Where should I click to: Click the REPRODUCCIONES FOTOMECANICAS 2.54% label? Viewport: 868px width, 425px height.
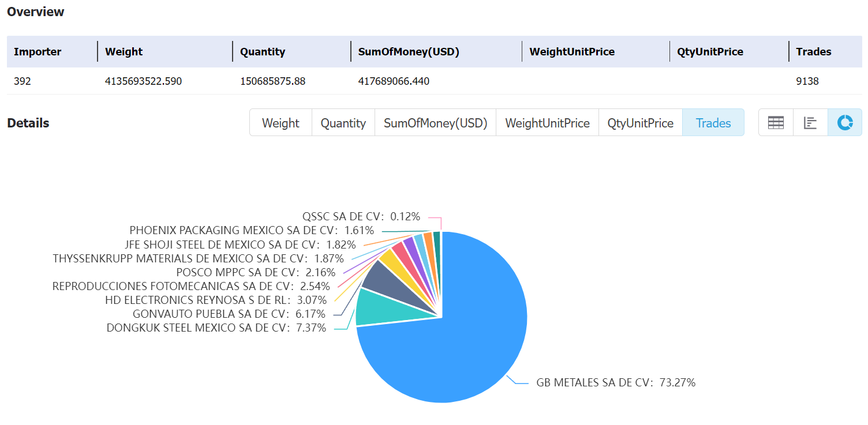coord(191,286)
